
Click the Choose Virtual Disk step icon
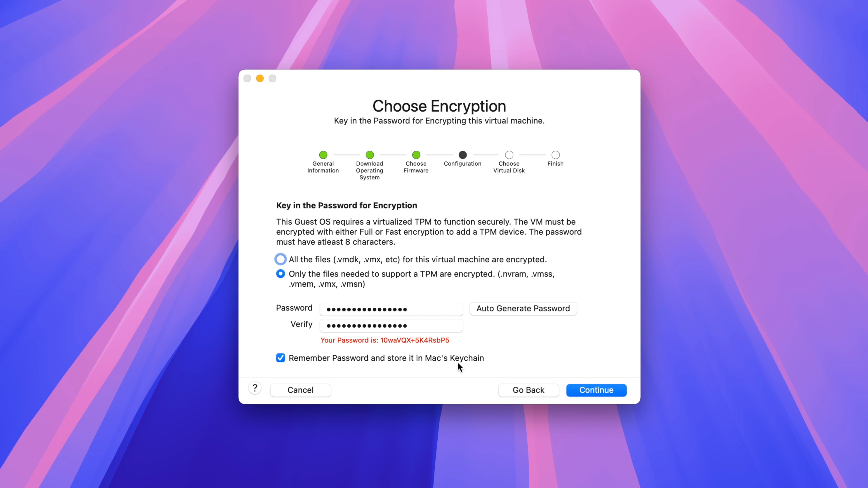(509, 155)
